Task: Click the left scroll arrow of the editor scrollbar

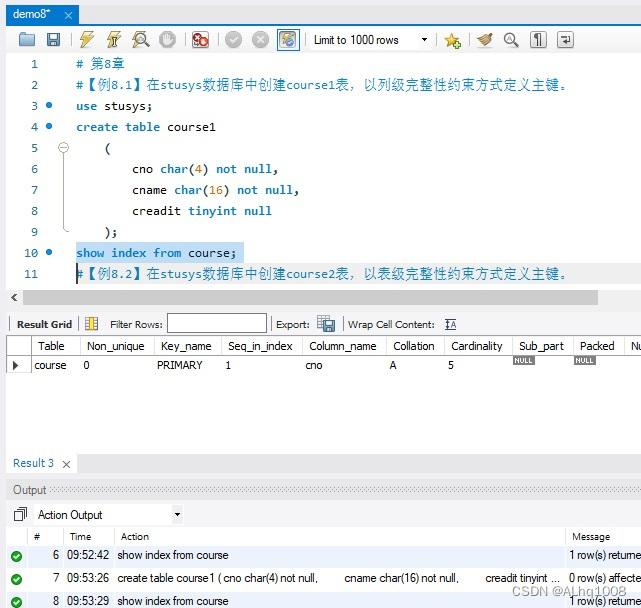Action: [14, 297]
